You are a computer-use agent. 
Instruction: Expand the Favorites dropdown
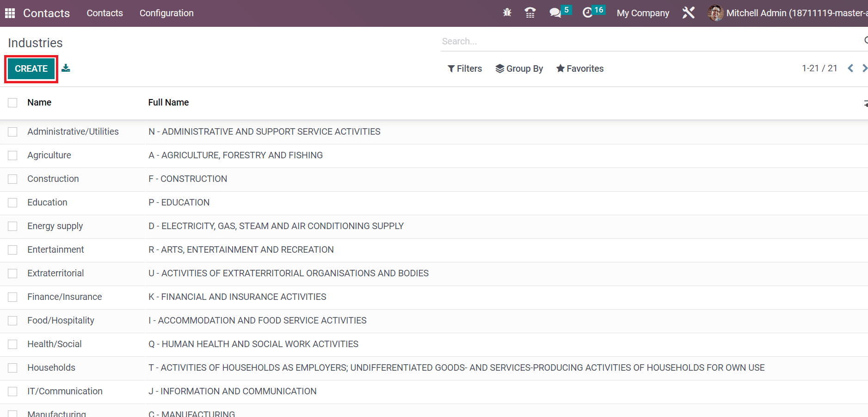[x=580, y=68]
